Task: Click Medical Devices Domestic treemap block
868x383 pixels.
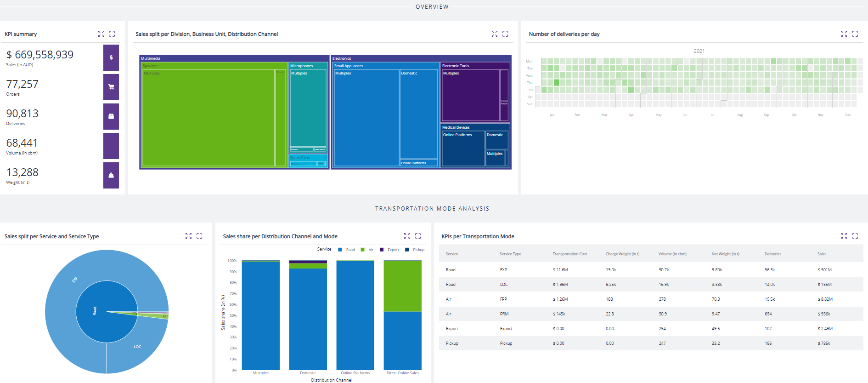Action: 496,140
